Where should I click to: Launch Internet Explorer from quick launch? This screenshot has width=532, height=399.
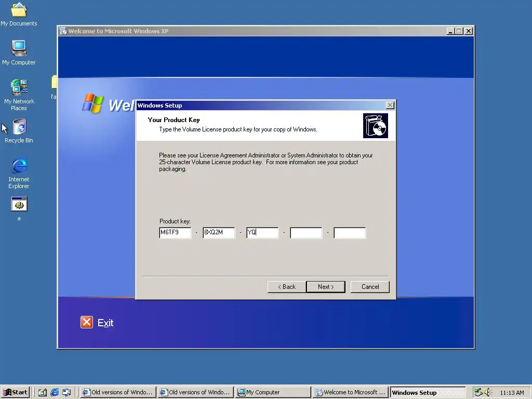(55, 392)
